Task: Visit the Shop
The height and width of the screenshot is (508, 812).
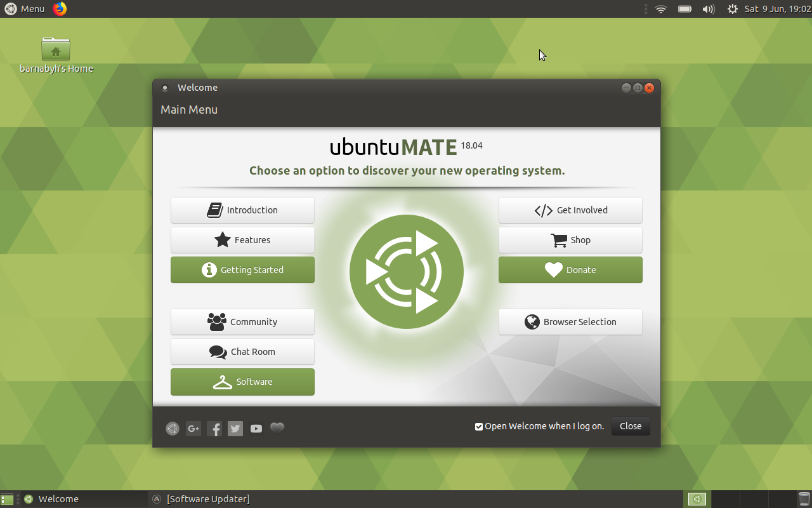Action: 570,240
